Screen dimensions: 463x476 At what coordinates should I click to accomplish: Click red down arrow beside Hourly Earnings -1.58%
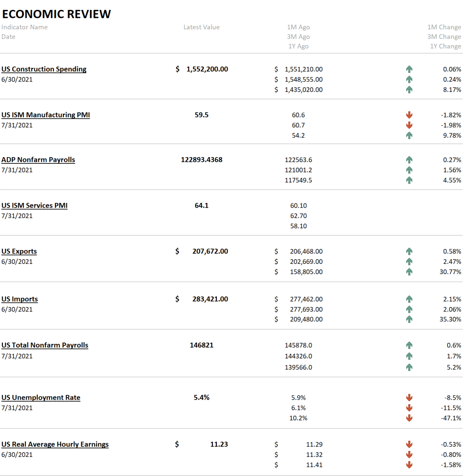[x=409, y=465]
